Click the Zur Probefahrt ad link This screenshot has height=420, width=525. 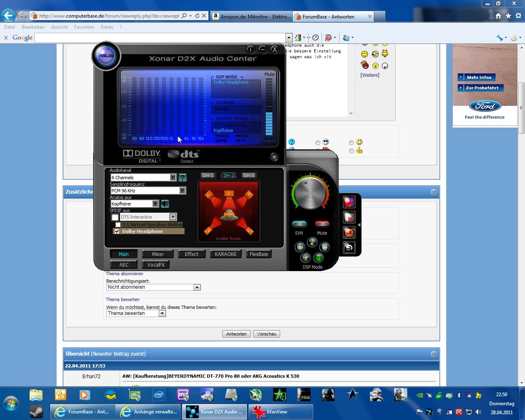(x=481, y=88)
